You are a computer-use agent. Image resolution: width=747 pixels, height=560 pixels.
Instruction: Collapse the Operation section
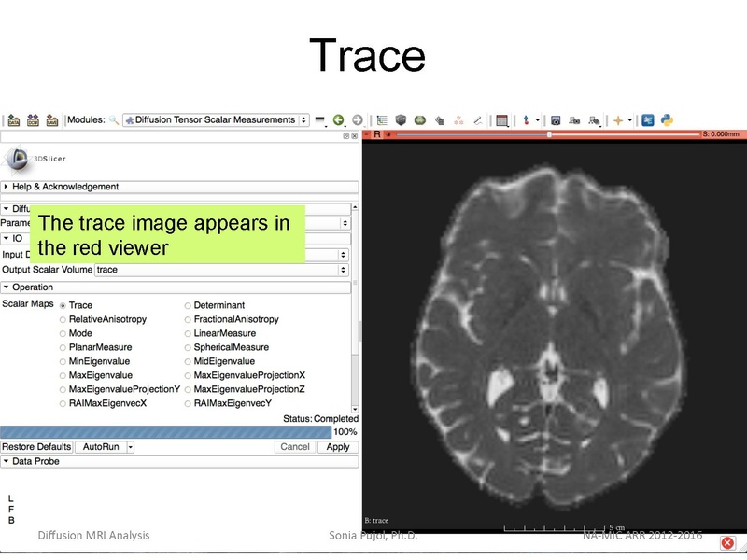click(x=33, y=287)
